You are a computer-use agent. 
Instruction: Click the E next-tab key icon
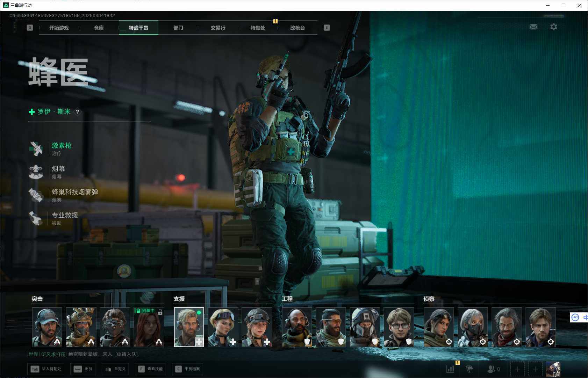coord(327,28)
